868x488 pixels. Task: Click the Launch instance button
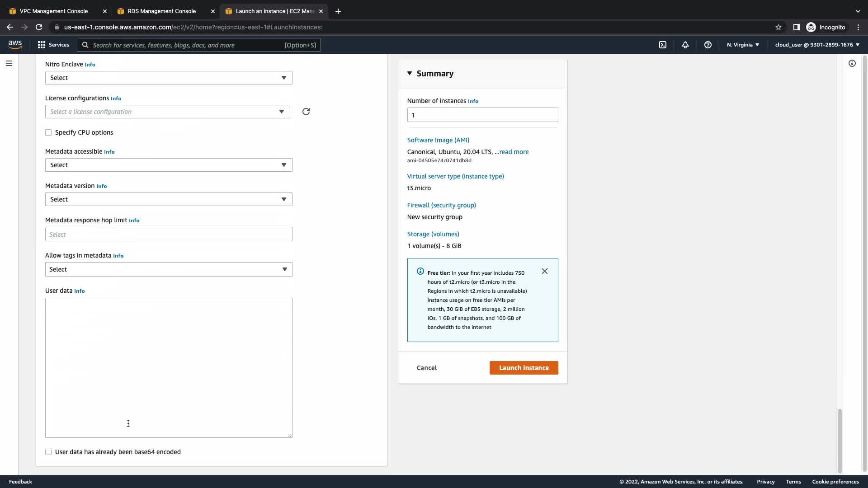tap(524, 368)
